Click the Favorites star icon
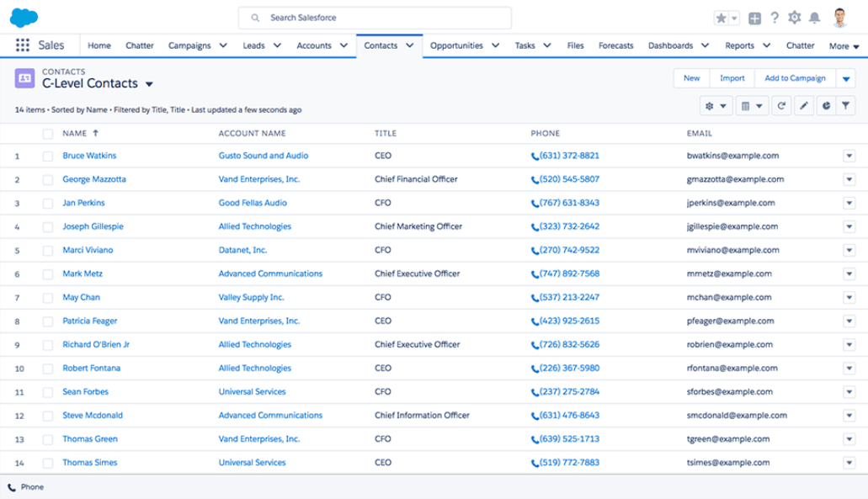Image resolution: width=868 pixels, height=499 pixels. (x=721, y=19)
